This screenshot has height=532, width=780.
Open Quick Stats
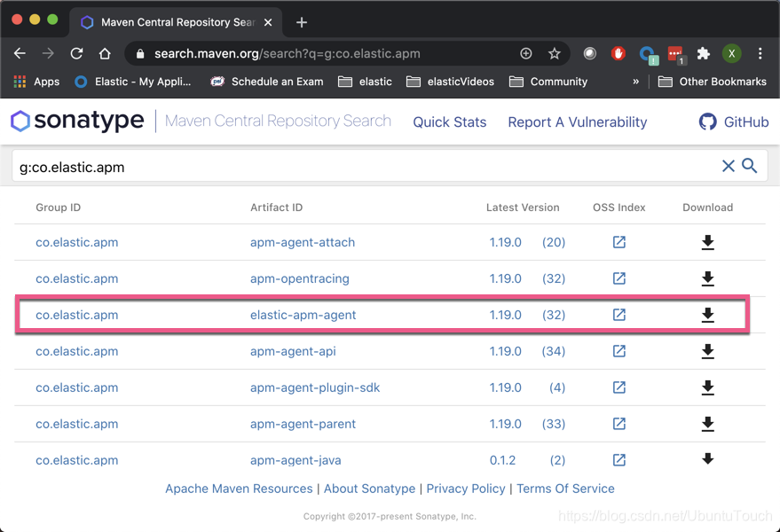tap(450, 121)
